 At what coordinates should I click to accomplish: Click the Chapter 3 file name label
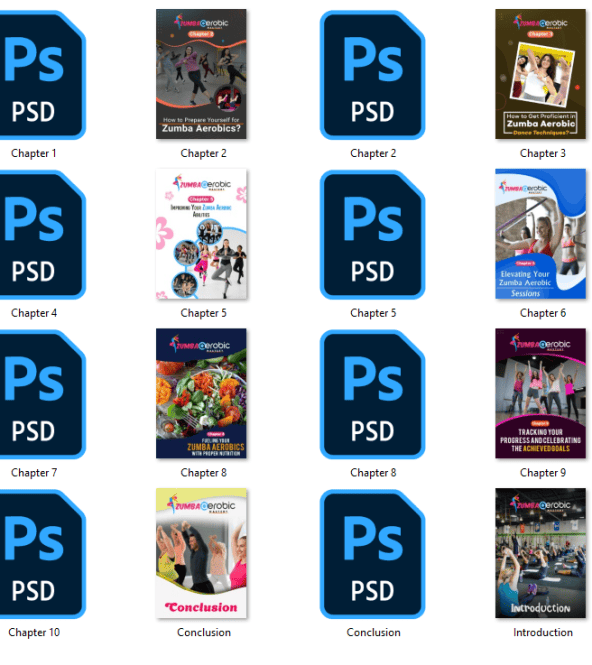(543, 153)
